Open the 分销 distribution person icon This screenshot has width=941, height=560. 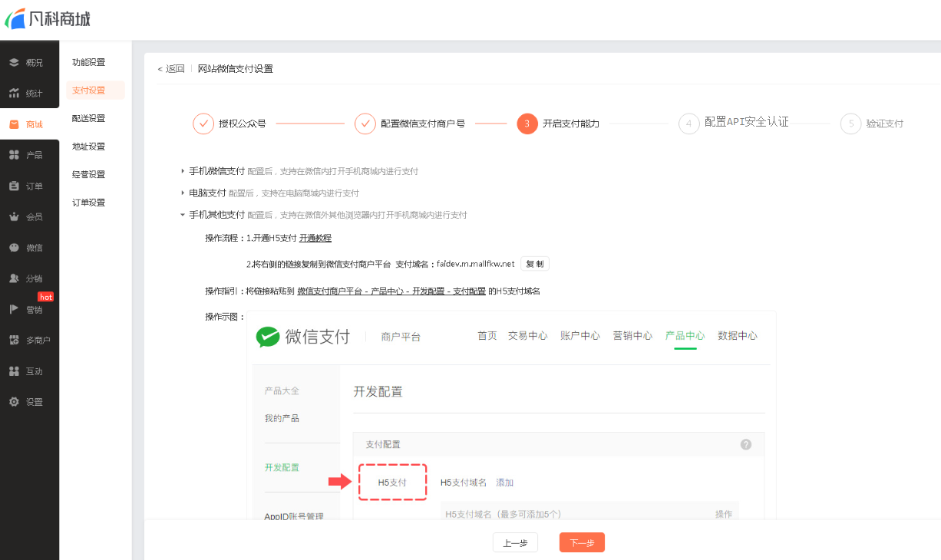click(x=14, y=278)
